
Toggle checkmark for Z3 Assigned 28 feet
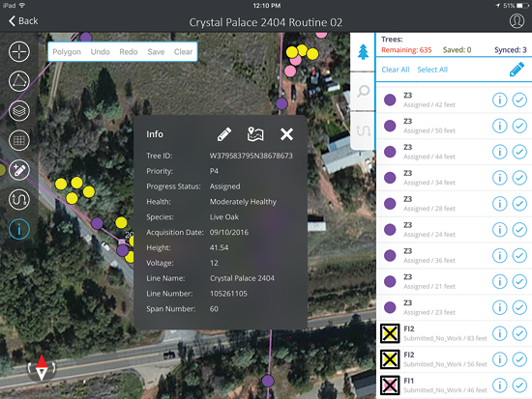(x=519, y=204)
